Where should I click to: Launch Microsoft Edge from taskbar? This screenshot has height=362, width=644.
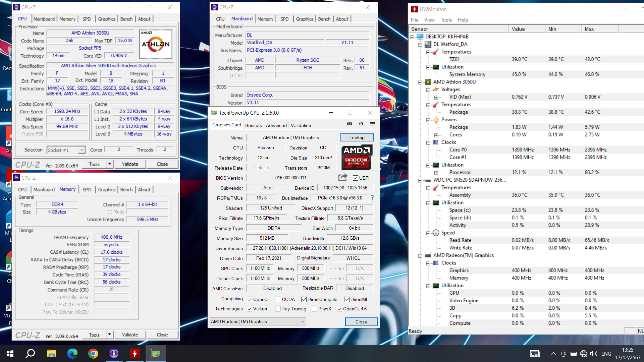[x=72, y=354]
